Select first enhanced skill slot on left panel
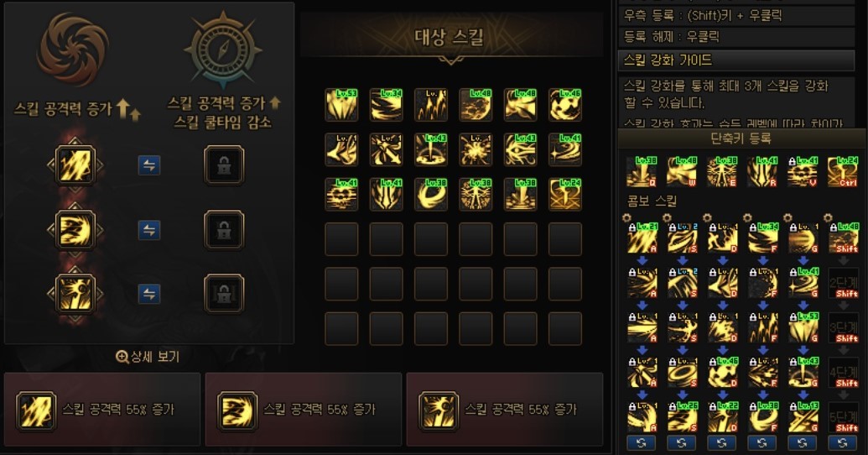The width and height of the screenshot is (868, 455). (75, 165)
